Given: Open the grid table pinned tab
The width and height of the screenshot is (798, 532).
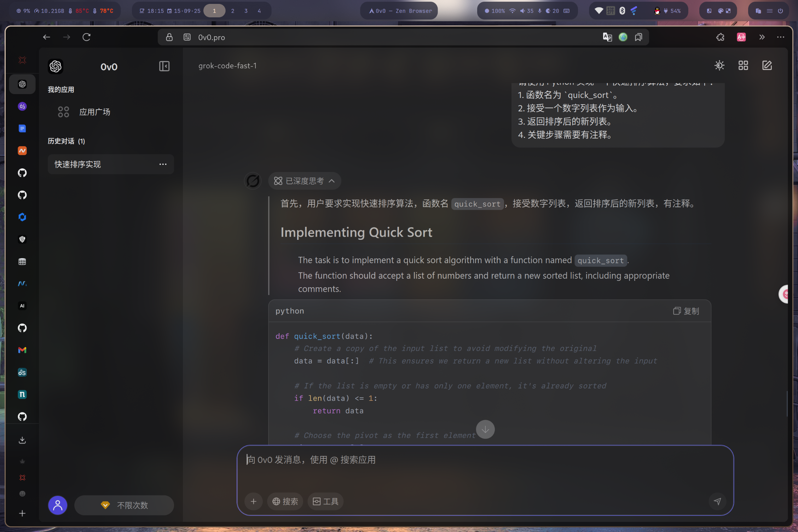Looking at the screenshot, I should (22, 262).
